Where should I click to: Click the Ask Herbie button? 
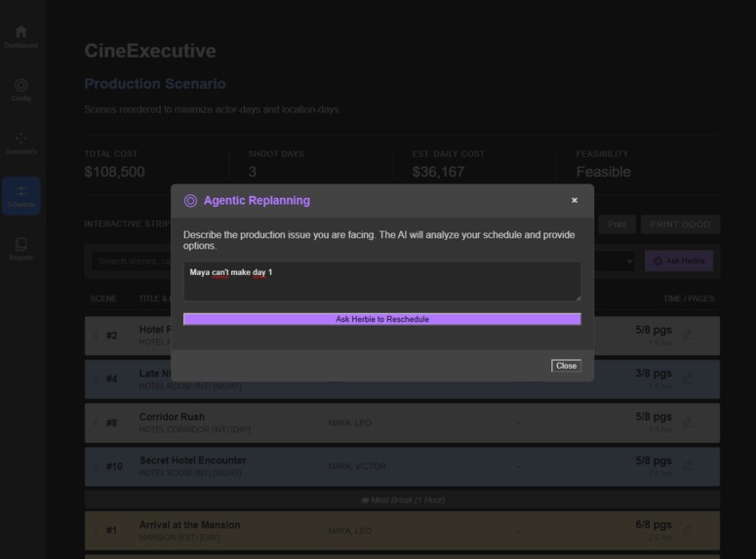678,260
